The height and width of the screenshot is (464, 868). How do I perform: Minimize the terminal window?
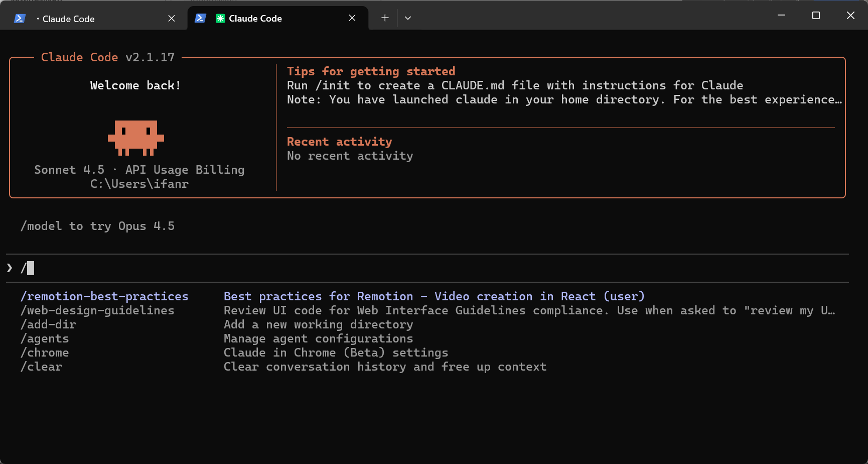(781, 16)
